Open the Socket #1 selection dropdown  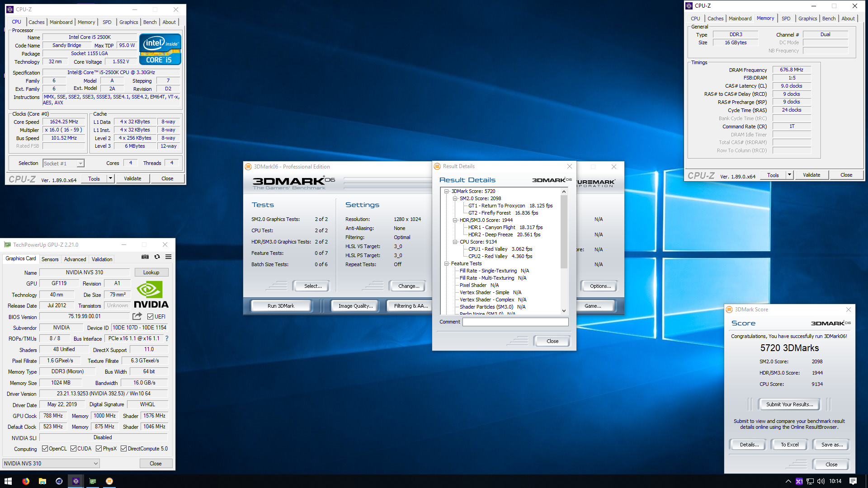point(63,164)
